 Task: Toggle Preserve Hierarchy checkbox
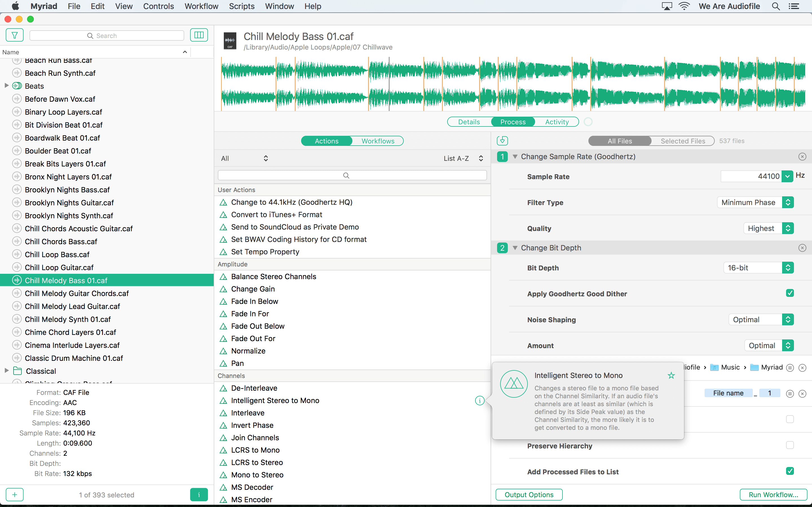click(790, 445)
